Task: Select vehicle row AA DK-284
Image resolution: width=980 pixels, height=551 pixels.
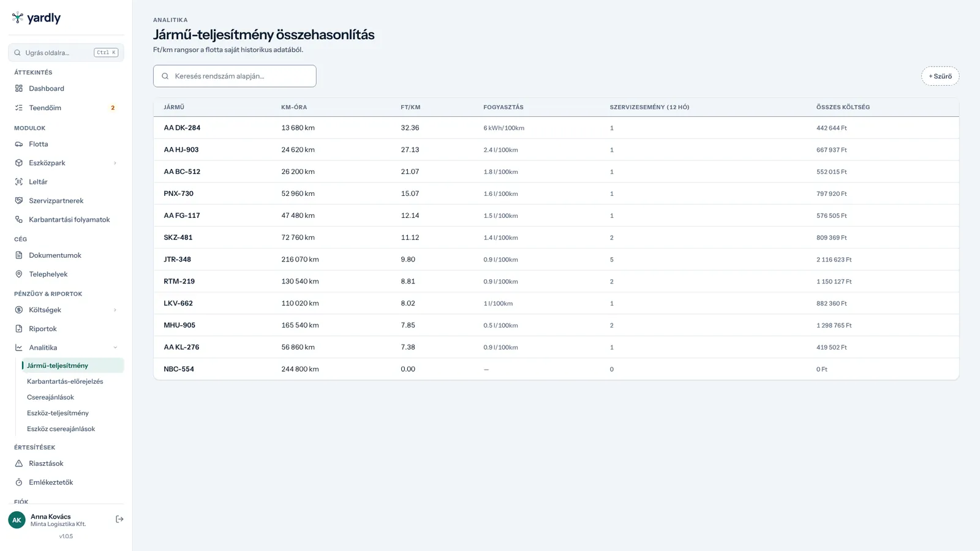Action: coord(556,128)
